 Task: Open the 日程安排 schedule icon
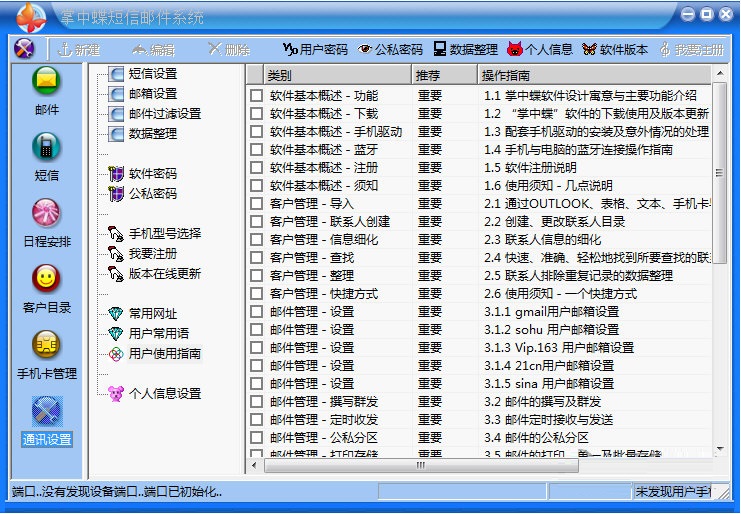pyautogui.click(x=46, y=213)
